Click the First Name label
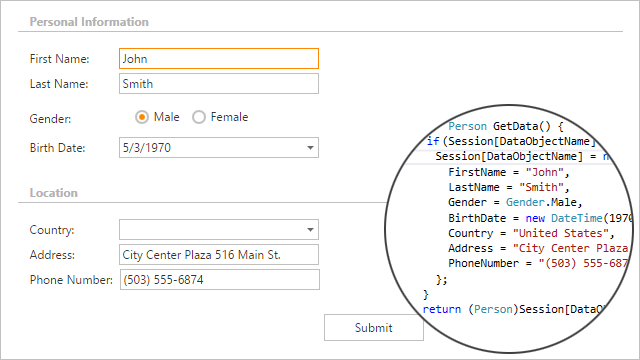The height and width of the screenshot is (360, 640). [60, 59]
